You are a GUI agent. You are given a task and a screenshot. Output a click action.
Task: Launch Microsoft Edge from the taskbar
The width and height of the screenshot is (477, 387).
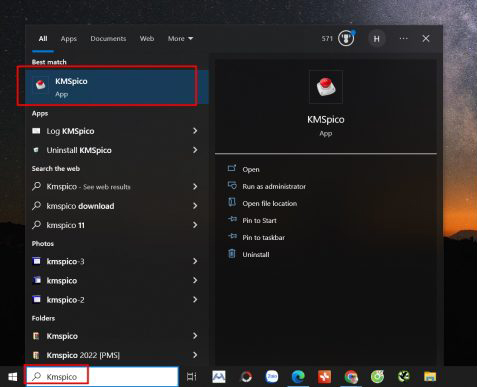(x=298, y=377)
